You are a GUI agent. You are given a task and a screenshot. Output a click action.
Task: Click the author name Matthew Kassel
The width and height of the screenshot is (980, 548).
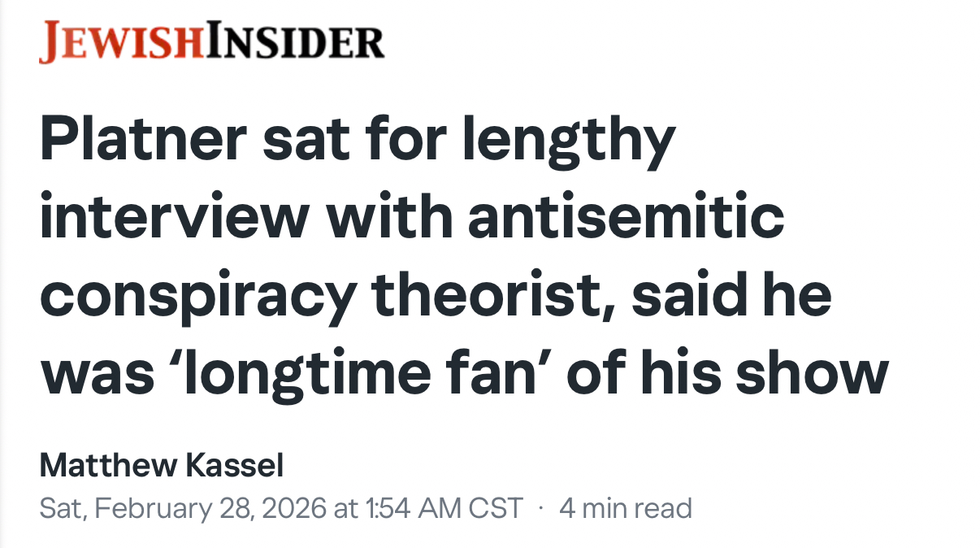[x=162, y=467]
